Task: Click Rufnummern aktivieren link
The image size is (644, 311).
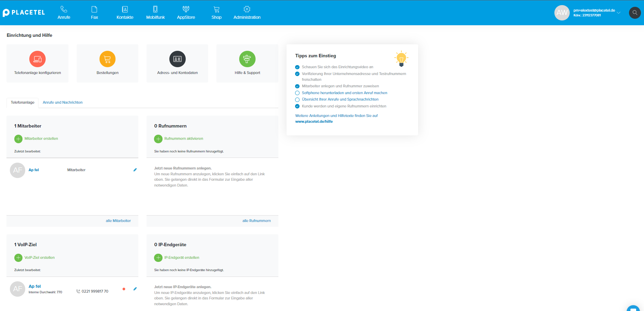Action: click(184, 138)
